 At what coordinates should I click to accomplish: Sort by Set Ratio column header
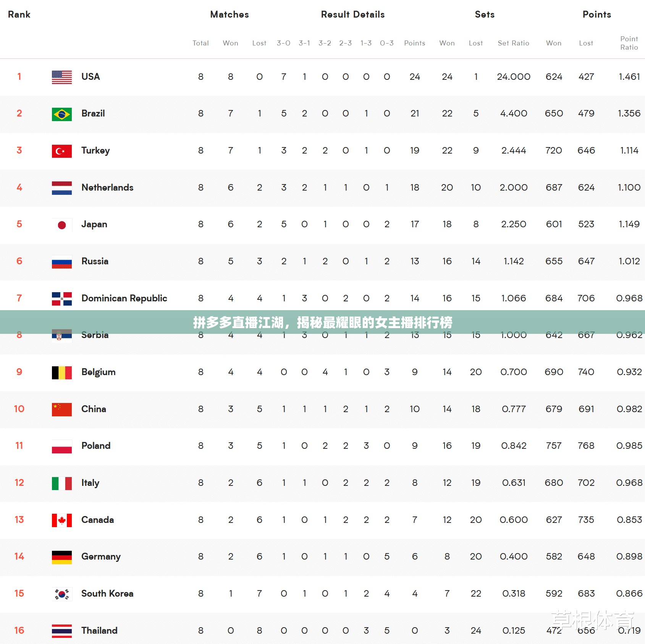[513, 43]
